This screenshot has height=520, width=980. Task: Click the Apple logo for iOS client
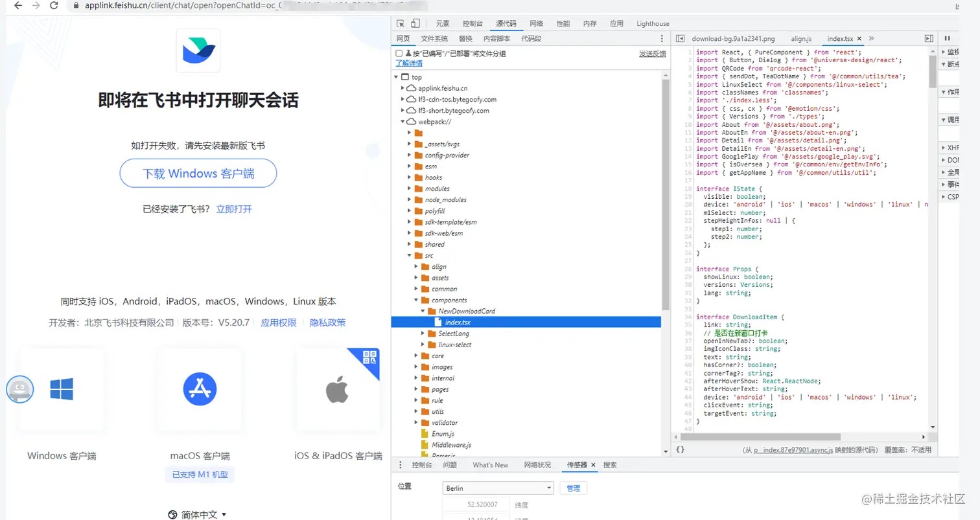tap(337, 390)
